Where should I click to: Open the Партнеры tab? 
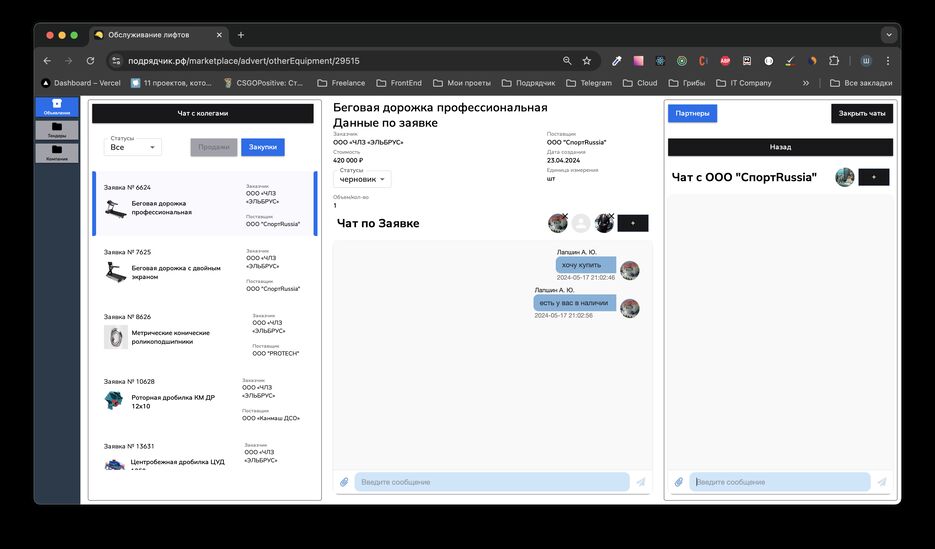click(692, 113)
